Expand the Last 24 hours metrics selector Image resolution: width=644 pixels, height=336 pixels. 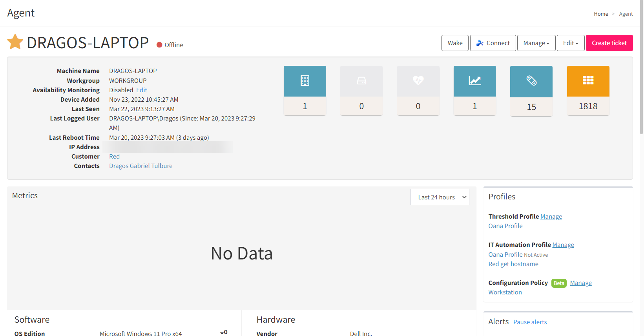click(x=440, y=197)
